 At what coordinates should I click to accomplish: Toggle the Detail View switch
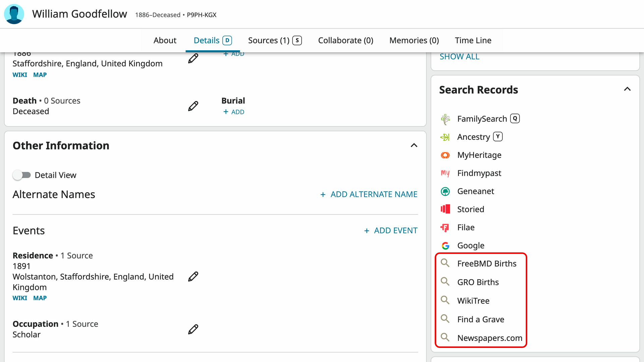click(21, 175)
